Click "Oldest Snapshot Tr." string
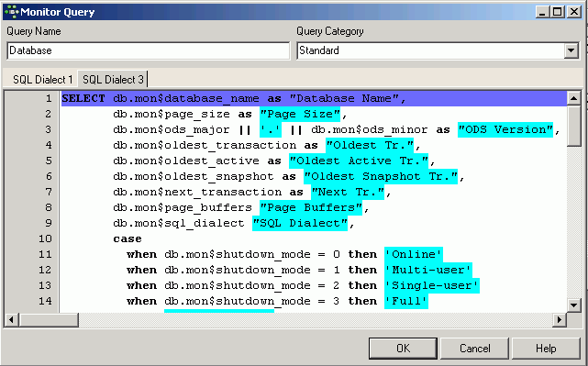The image size is (588, 366). point(381,176)
